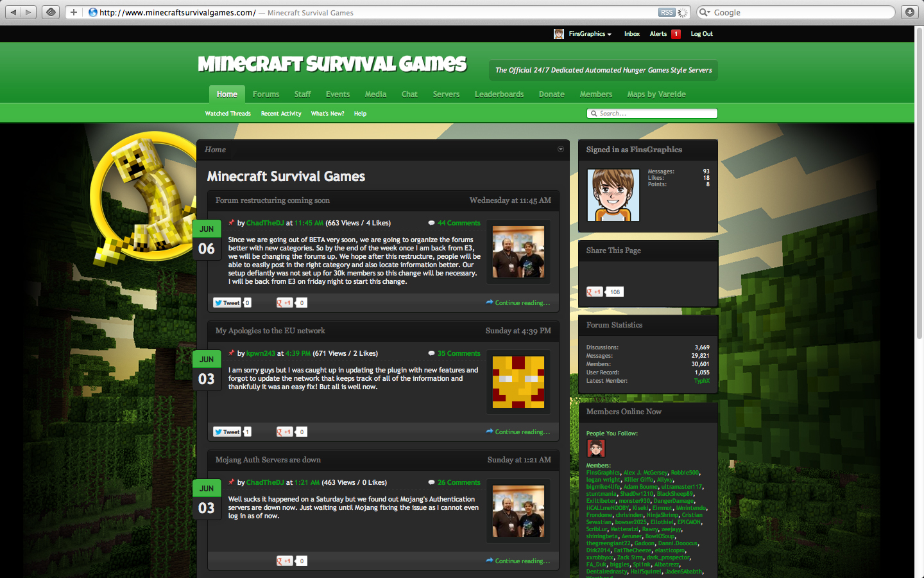
Task: Open the FinsGraphics profile picture in the sidebar
Action: [613, 195]
